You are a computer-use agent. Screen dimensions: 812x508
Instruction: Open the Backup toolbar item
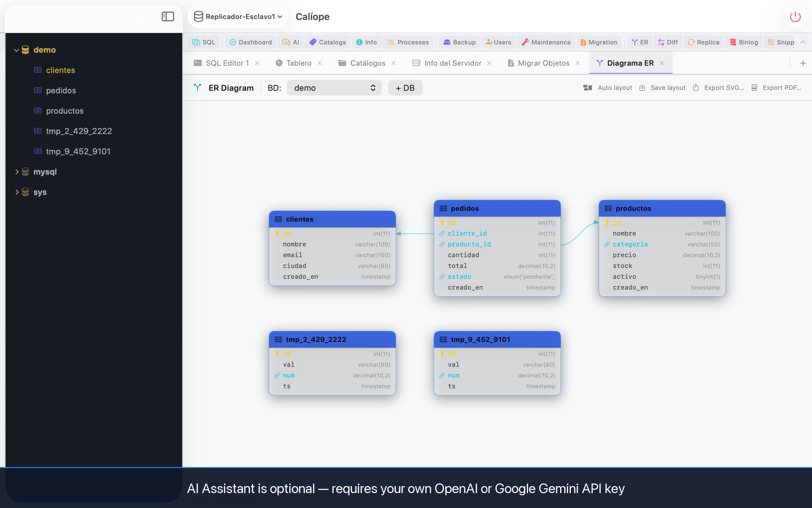pyautogui.click(x=460, y=42)
